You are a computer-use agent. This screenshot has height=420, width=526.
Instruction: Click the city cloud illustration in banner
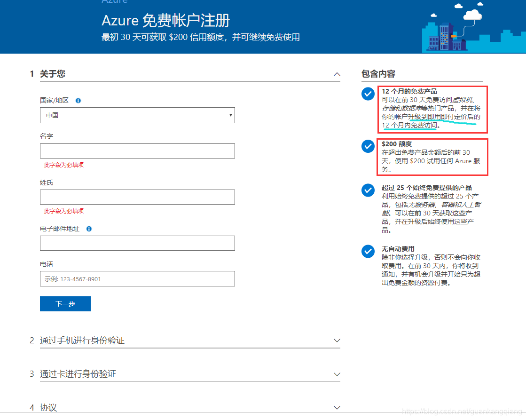point(474,27)
